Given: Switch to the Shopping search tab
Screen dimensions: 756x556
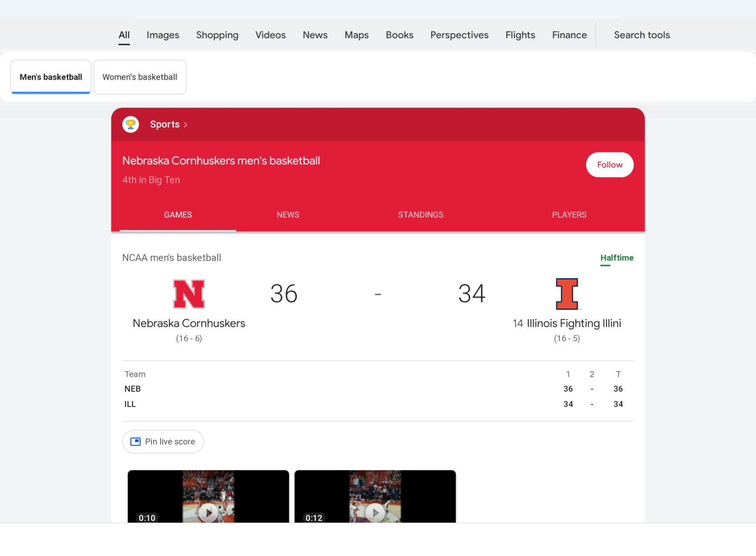Looking at the screenshot, I should pyautogui.click(x=217, y=35).
